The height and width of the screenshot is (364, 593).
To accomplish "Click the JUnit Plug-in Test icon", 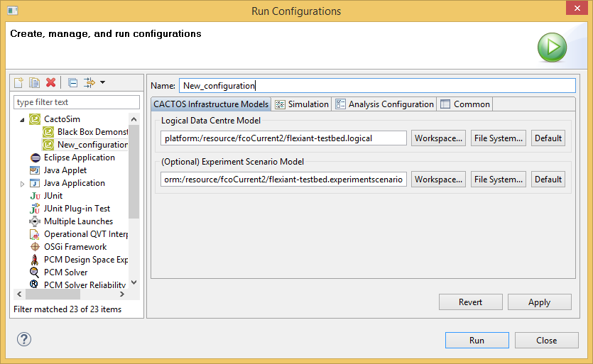I will pyautogui.click(x=35, y=209).
